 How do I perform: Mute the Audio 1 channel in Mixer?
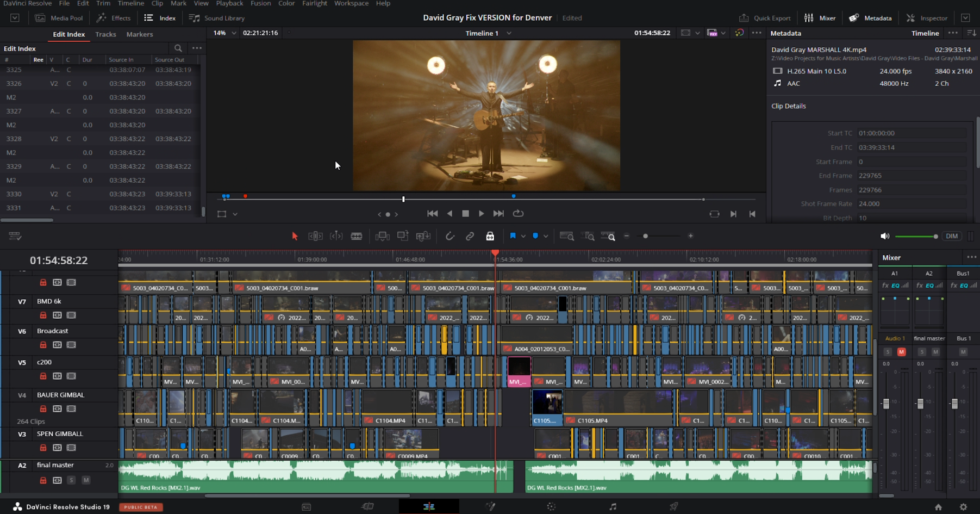[x=901, y=352]
